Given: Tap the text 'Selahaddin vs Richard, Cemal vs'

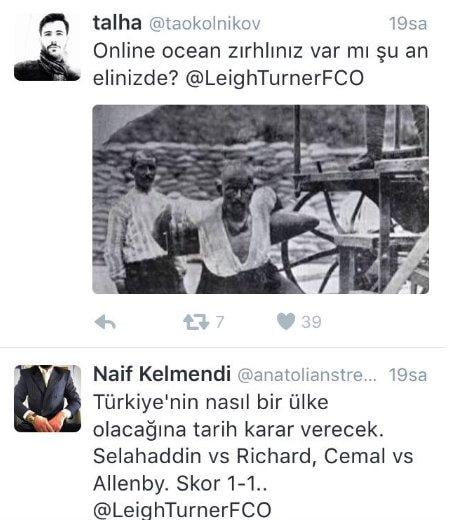Looking at the screenshot, I should 253,456.
